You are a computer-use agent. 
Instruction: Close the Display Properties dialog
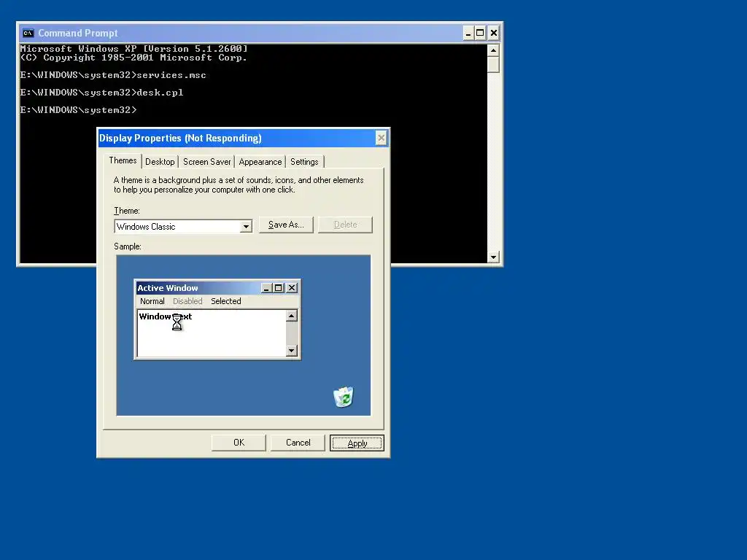point(381,138)
